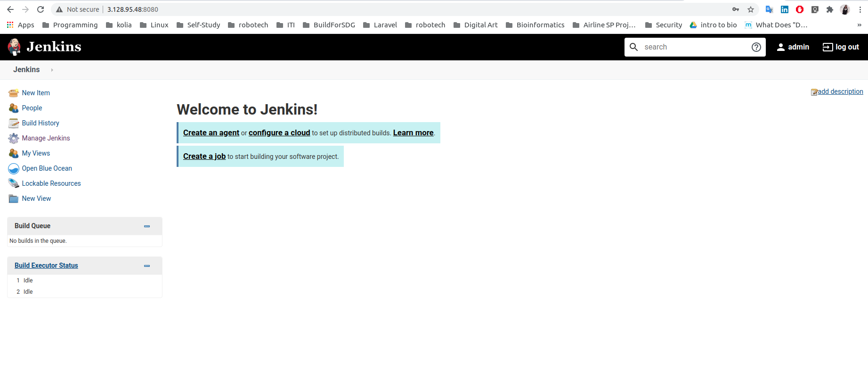This screenshot has width=868, height=372.
Task: Click the New Item box icon
Action: 14,93
